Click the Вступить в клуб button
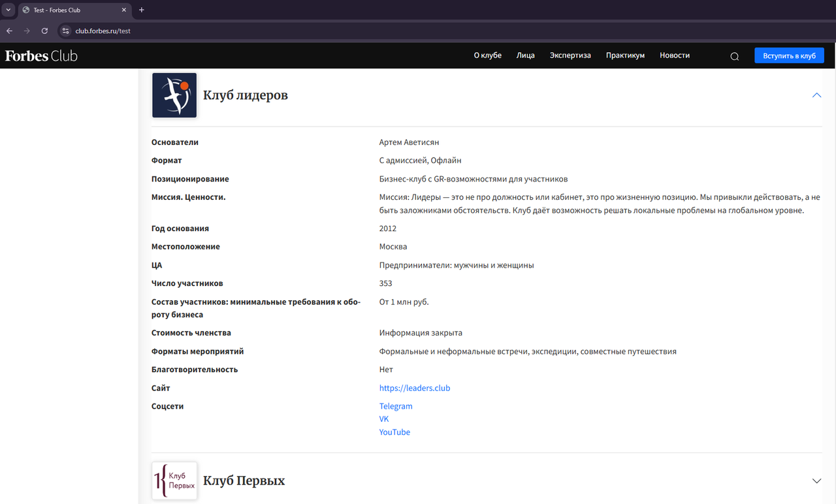 (789, 55)
